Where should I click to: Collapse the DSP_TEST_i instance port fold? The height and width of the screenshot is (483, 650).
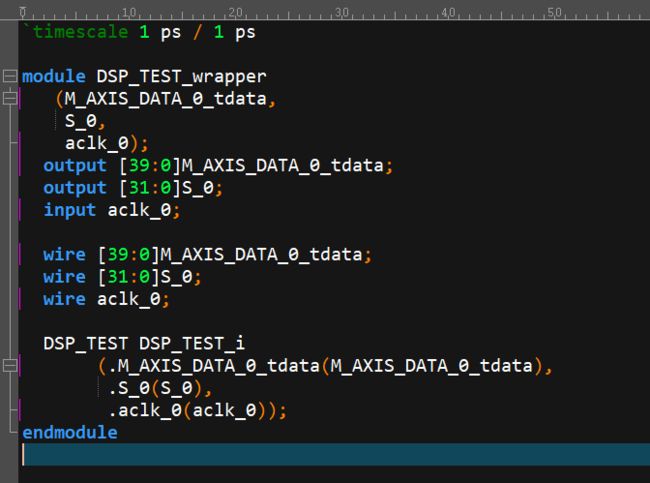click(x=9, y=365)
